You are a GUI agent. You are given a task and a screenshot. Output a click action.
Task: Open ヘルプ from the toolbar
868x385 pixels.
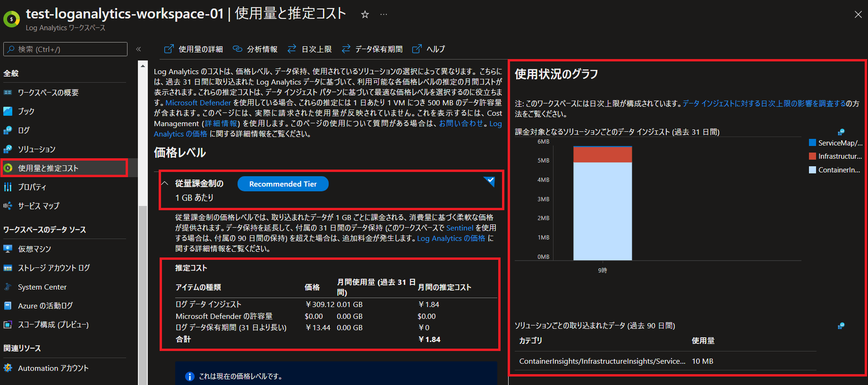pyautogui.click(x=428, y=49)
